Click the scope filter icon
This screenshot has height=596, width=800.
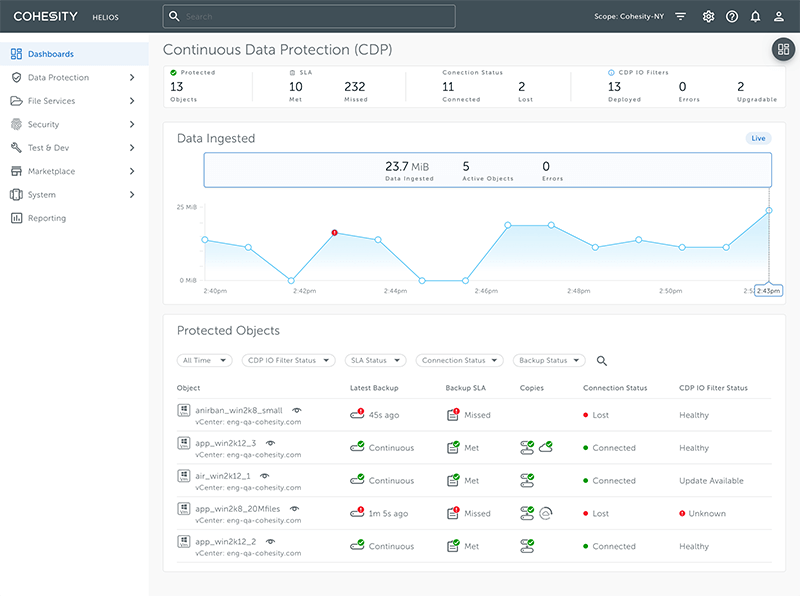pyautogui.click(x=681, y=17)
